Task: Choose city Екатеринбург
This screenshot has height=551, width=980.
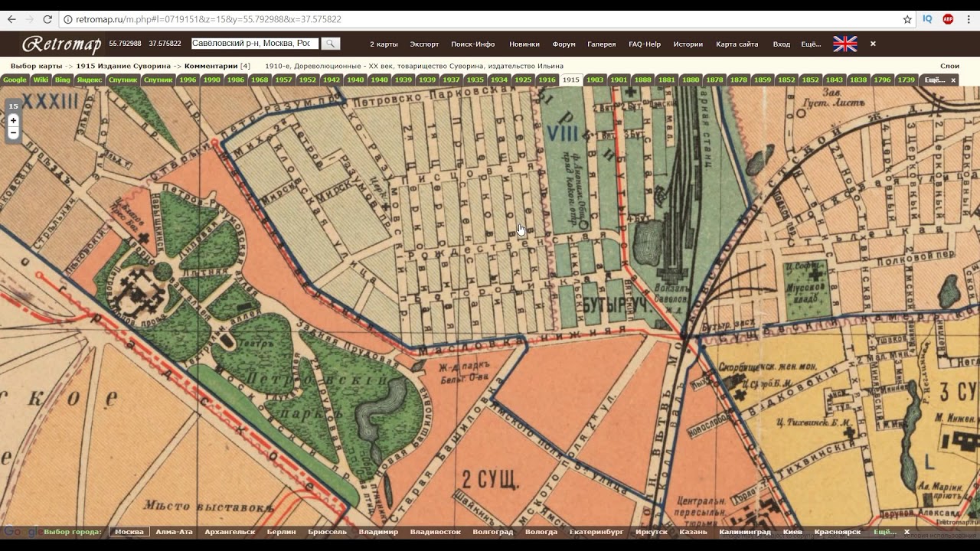Action: coord(596,532)
